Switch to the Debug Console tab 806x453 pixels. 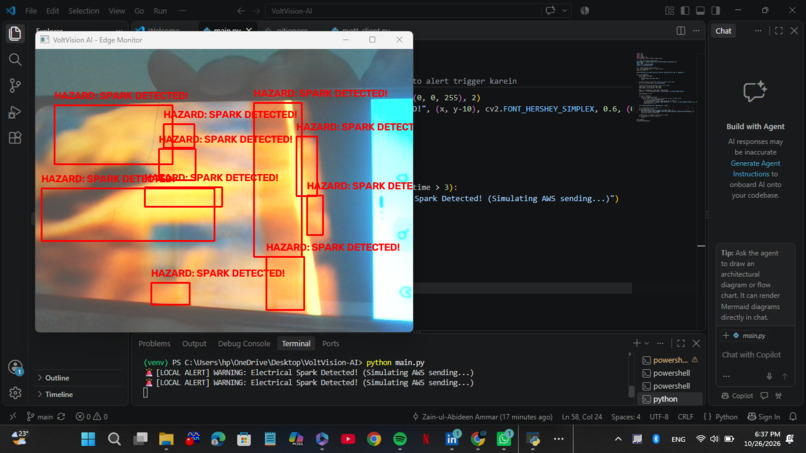click(244, 343)
